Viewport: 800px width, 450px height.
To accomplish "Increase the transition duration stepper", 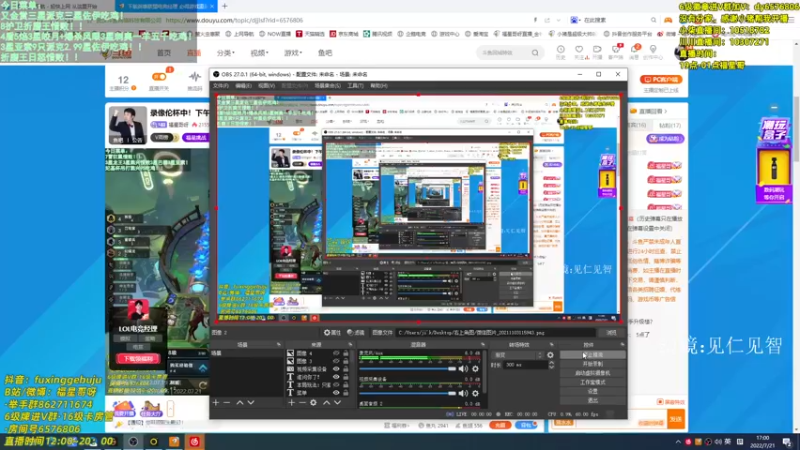I will [552, 363].
